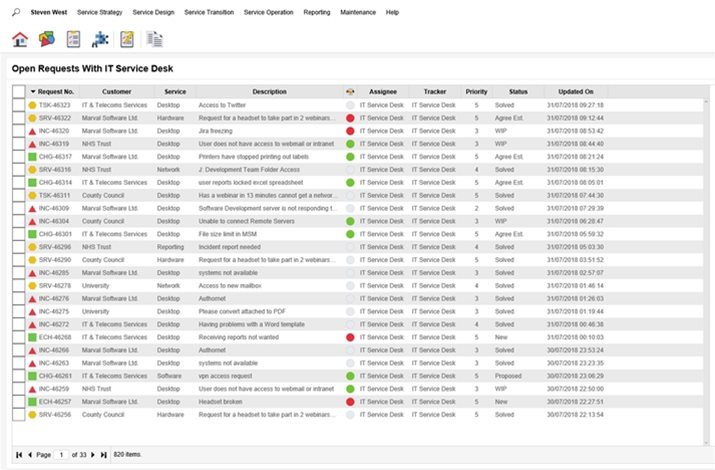Click the checklist form toolbar icon
Image resolution: width=715 pixels, height=470 pixels.
[x=73, y=39]
